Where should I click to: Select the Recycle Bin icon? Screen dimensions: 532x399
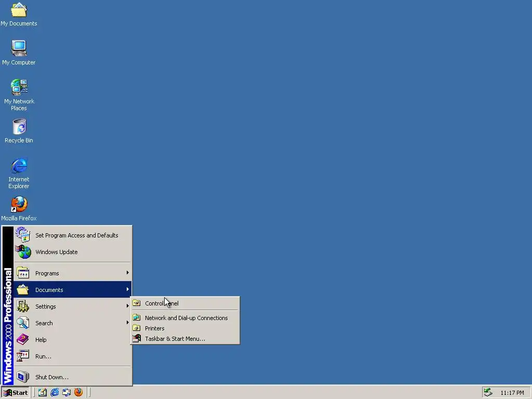[x=19, y=130]
